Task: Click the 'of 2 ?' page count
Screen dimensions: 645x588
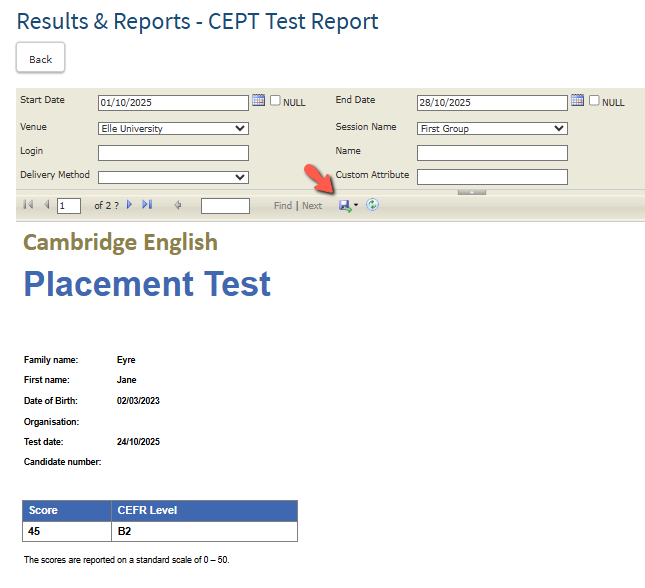Action: (x=107, y=205)
